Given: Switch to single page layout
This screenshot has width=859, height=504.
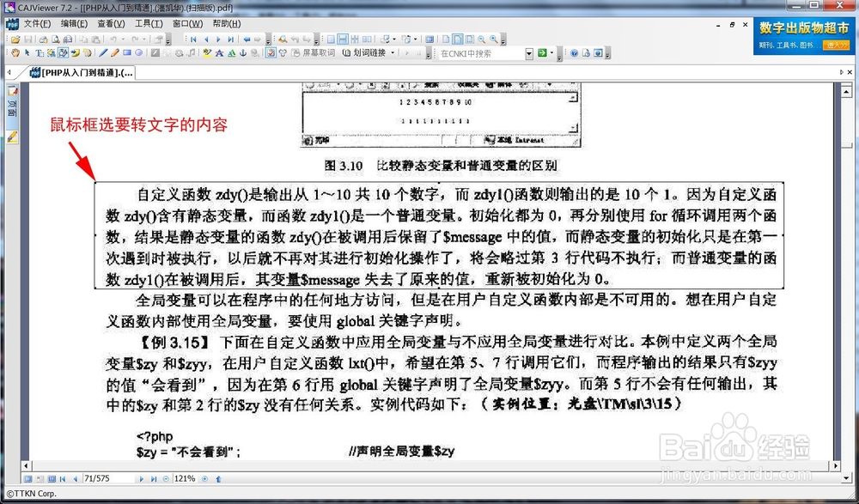Looking at the screenshot, I should [331, 39].
